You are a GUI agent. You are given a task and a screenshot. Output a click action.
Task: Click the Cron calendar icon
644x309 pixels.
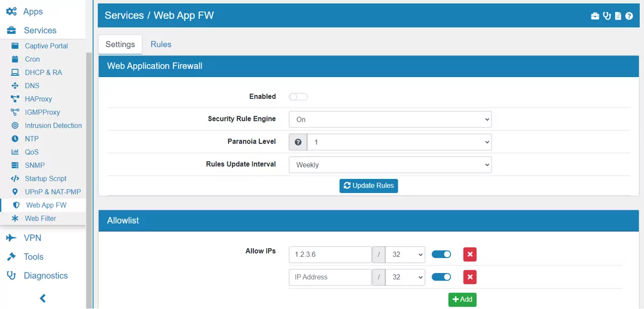point(15,59)
